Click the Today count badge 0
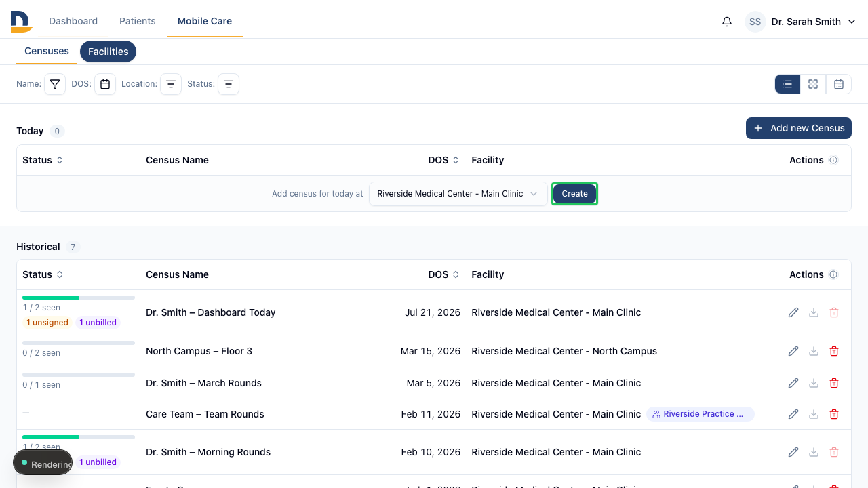This screenshot has height=488, width=868. tap(57, 131)
